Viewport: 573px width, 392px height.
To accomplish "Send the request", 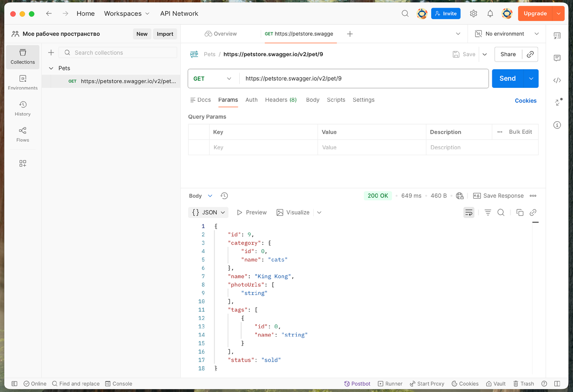I will pyautogui.click(x=508, y=78).
